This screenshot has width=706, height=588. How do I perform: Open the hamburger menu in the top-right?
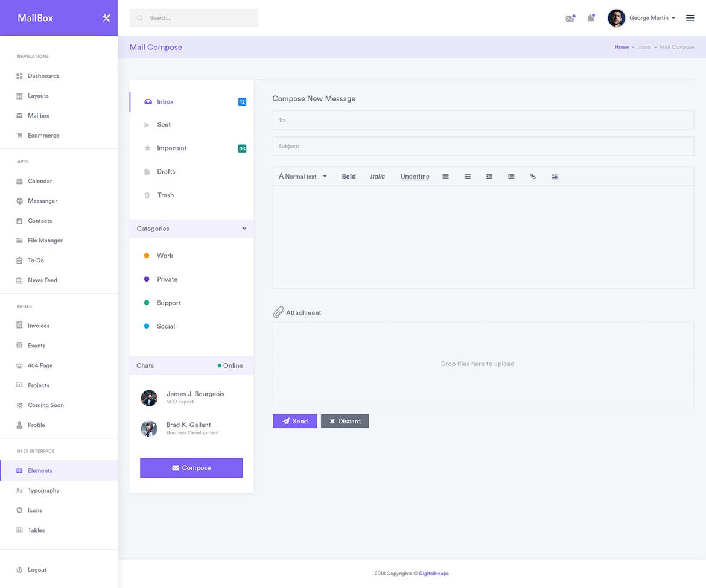[x=690, y=17]
